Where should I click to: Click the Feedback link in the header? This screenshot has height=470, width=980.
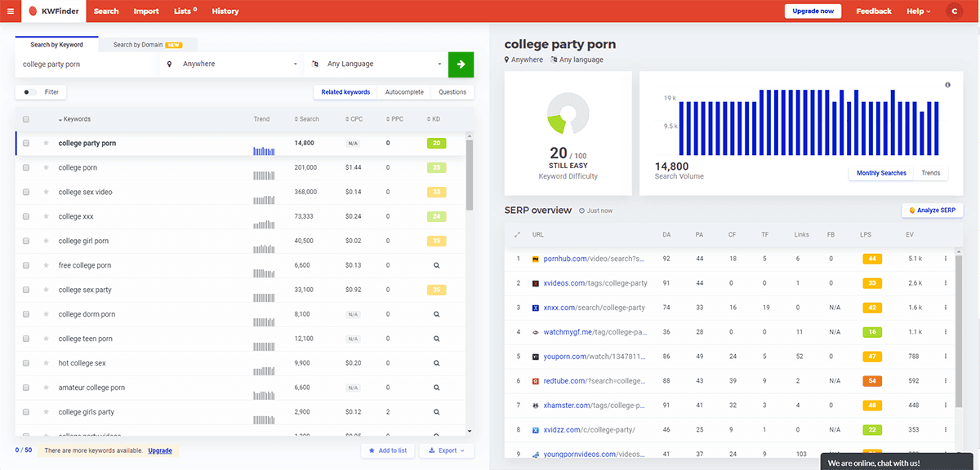[x=874, y=11]
